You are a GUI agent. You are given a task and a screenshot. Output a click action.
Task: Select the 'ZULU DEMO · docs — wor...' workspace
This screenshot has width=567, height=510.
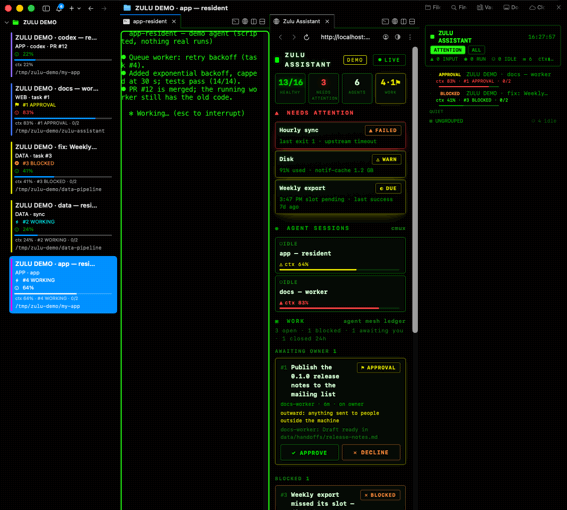click(63, 109)
